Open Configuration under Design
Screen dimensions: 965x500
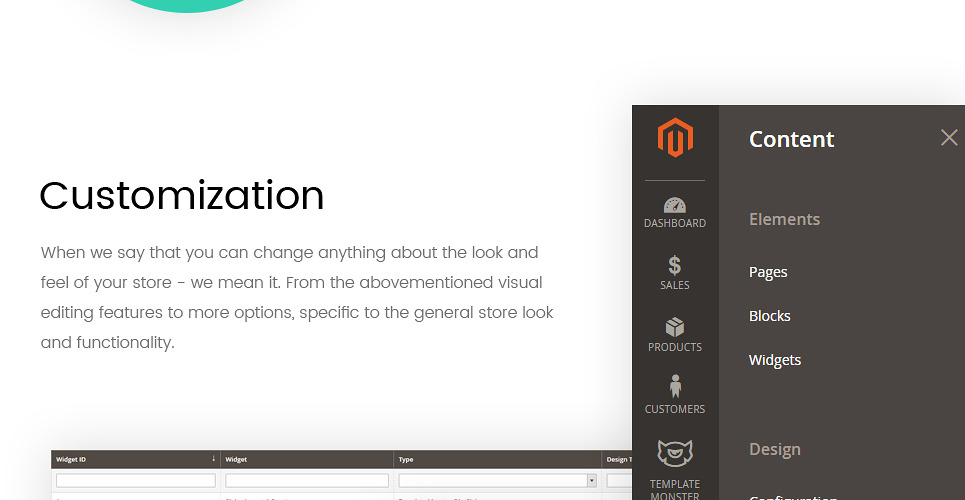coord(792,496)
